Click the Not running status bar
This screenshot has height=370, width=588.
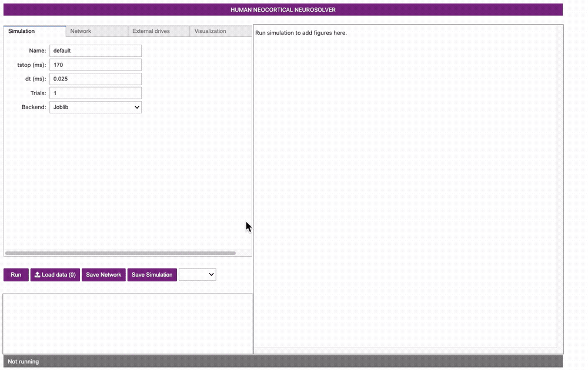[x=282, y=361]
